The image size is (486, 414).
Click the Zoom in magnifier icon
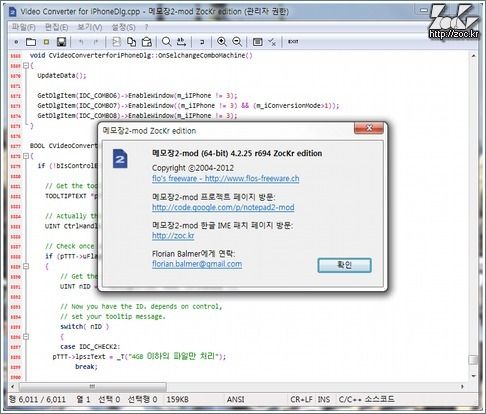pos(222,42)
